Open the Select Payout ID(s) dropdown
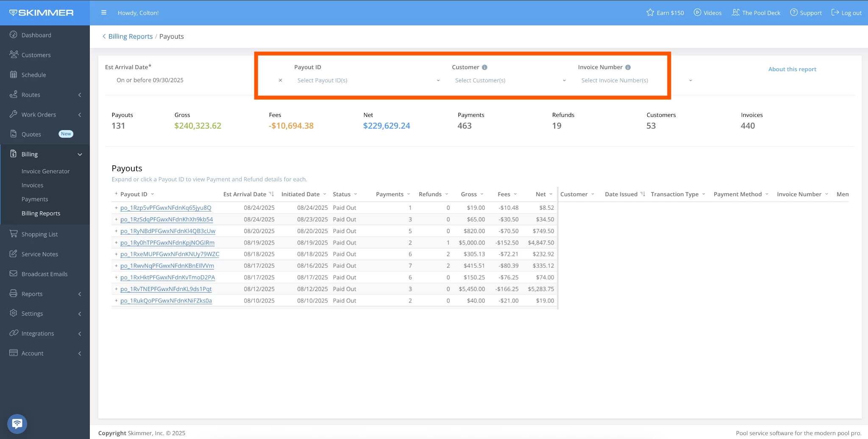 tap(368, 81)
